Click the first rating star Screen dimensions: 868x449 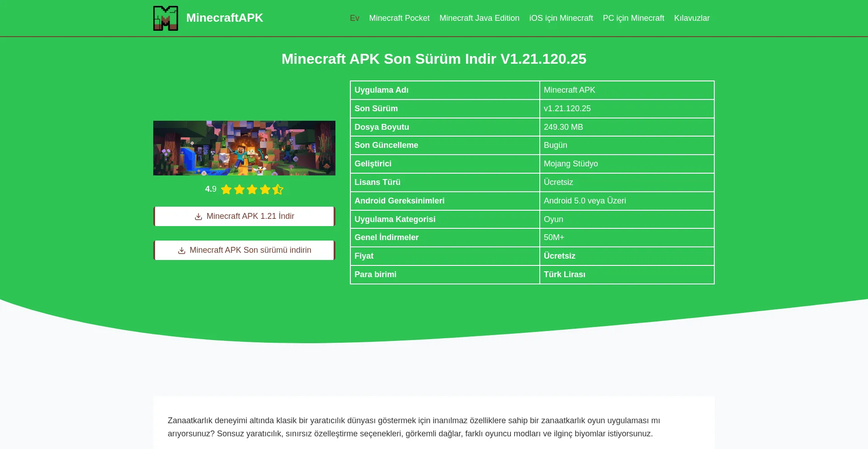pyautogui.click(x=226, y=189)
